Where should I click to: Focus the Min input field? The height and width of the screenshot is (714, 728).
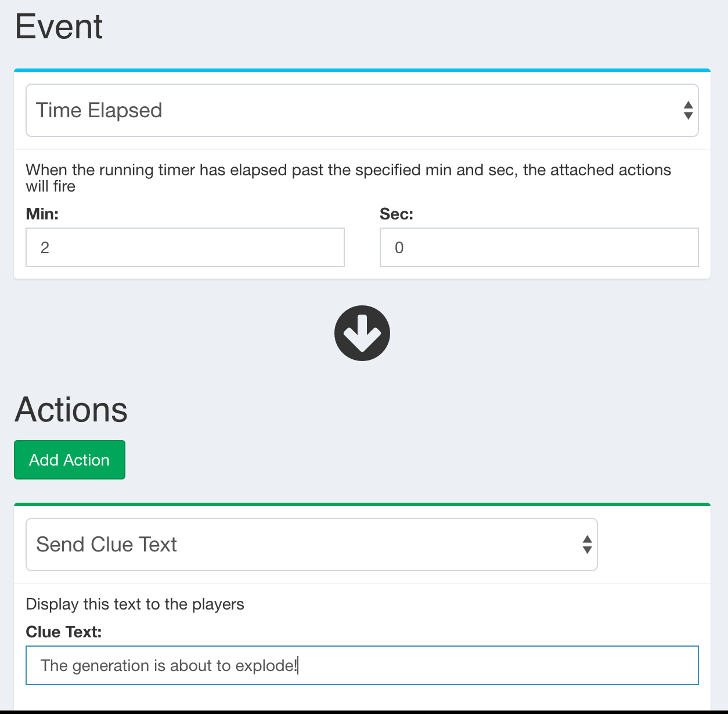tap(185, 247)
